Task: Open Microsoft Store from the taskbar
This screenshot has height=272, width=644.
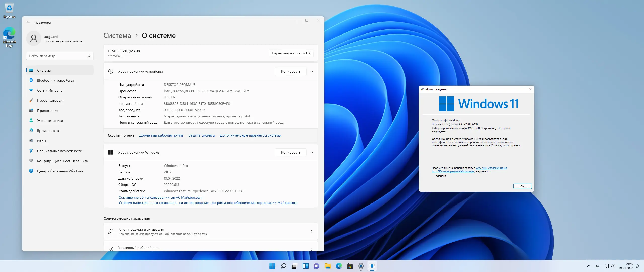Action: pyautogui.click(x=350, y=266)
